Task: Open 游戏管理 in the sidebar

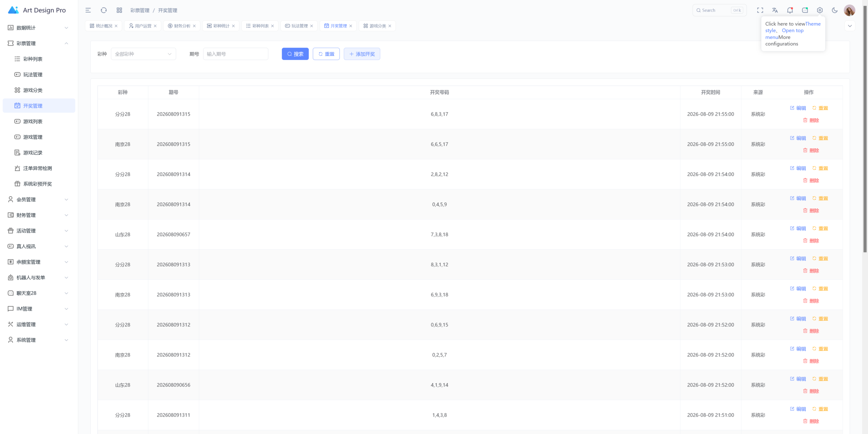Action: pyautogui.click(x=39, y=137)
